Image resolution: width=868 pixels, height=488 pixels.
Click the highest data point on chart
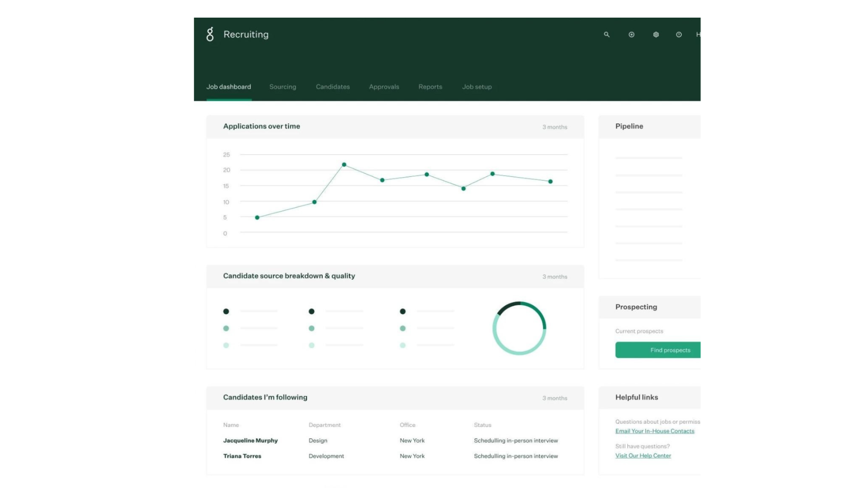tap(344, 164)
